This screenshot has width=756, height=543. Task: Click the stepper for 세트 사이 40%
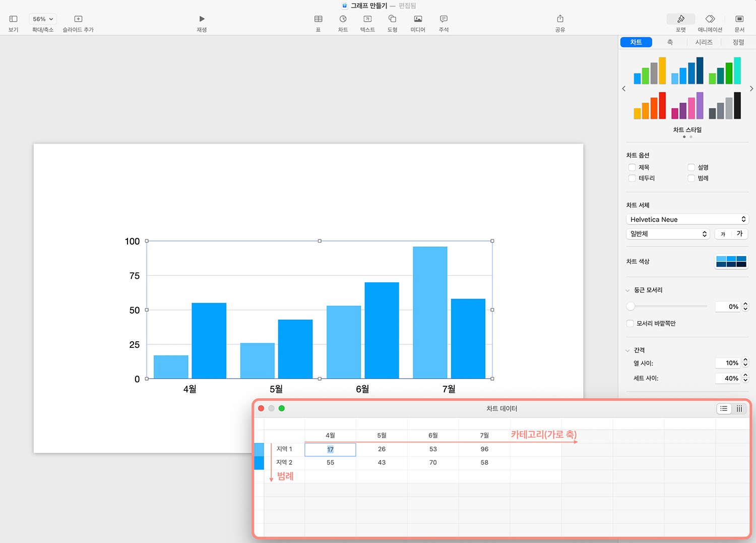(745, 378)
